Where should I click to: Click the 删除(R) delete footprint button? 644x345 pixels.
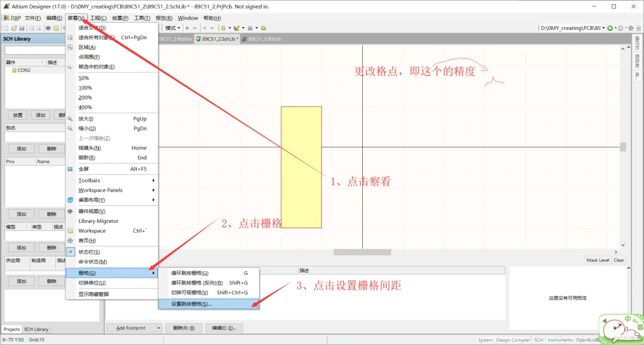pyautogui.click(x=184, y=328)
